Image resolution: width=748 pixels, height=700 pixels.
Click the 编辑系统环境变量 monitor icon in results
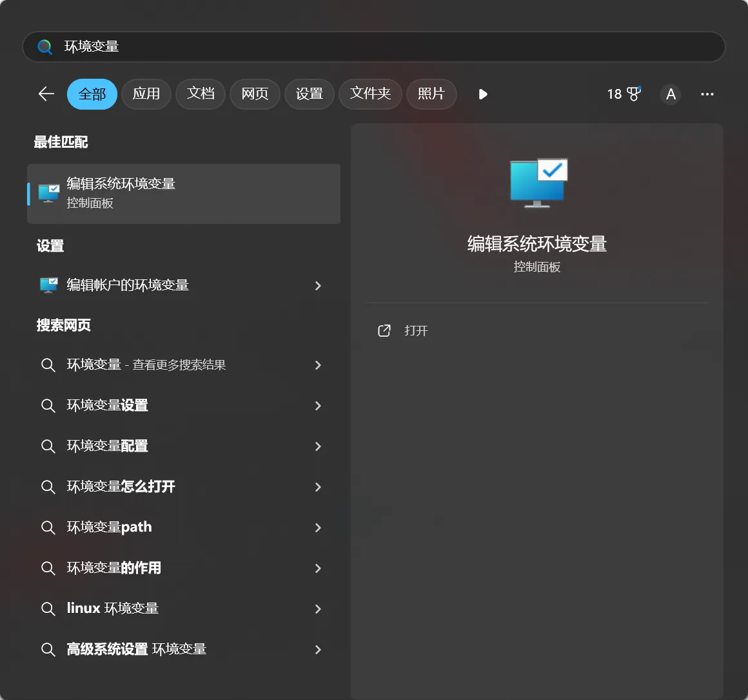pyautogui.click(x=48, y=192)
